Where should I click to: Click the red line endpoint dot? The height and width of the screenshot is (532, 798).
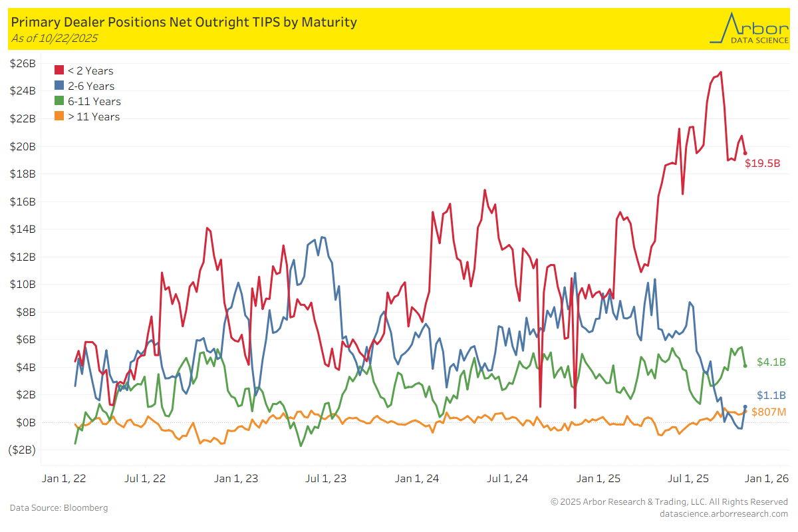pos(745,153)
